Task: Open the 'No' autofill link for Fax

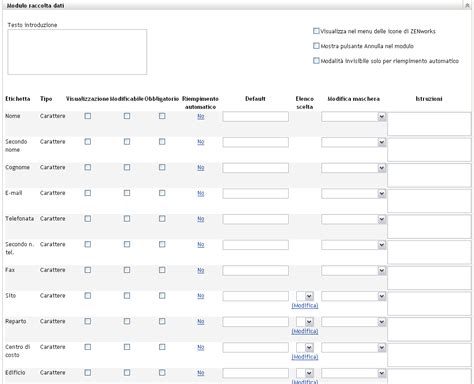Action: coord(201,270)
